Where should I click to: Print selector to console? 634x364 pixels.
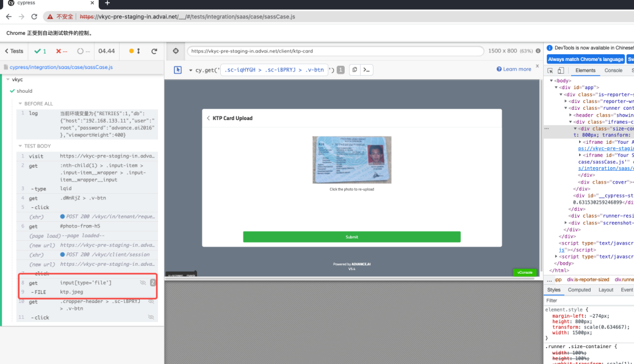point(366,70)
